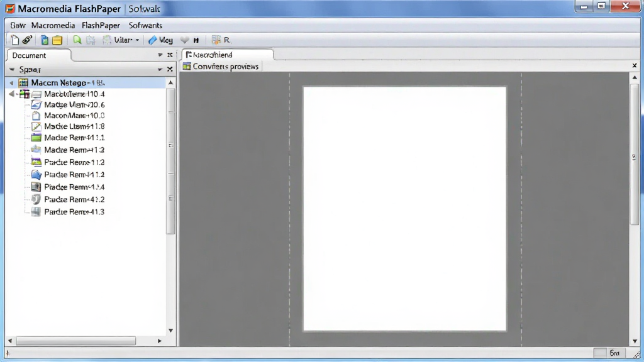Collapse the Spaar section triangle
Viewport: 644px width, 362px height.
[x=12, y=69]
